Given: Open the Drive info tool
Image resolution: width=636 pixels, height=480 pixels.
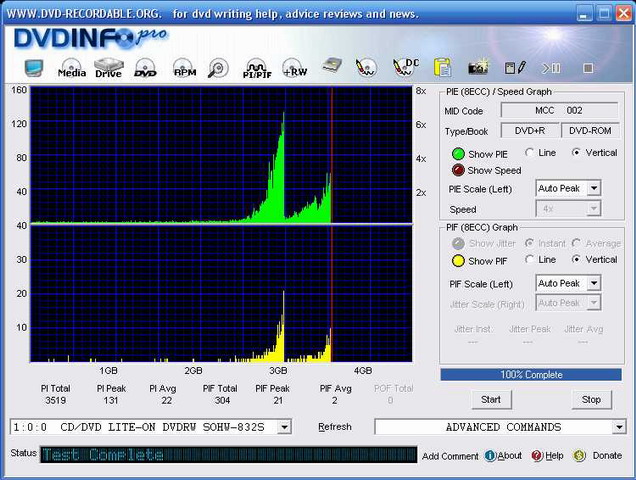Looking at the screenshot, I should tap(108, 68).
